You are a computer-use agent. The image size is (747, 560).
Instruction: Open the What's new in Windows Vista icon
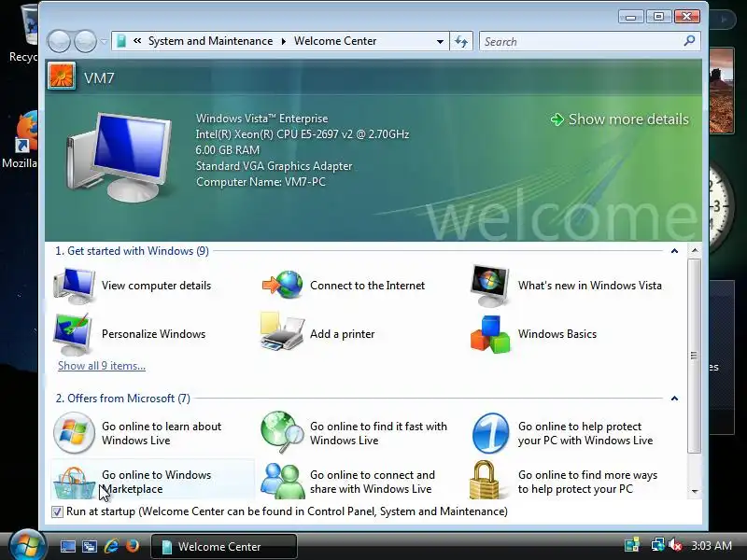pyautogui.click(x=489, y=286)
